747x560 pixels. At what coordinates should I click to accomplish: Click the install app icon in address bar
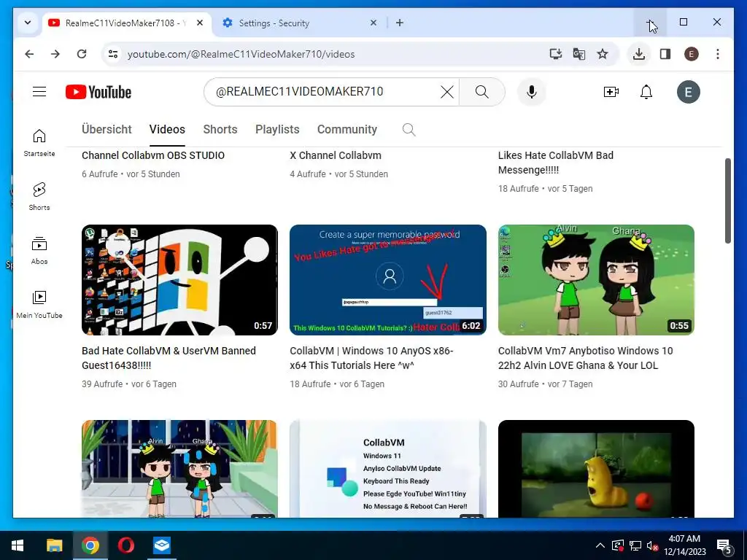click(555, 54)
